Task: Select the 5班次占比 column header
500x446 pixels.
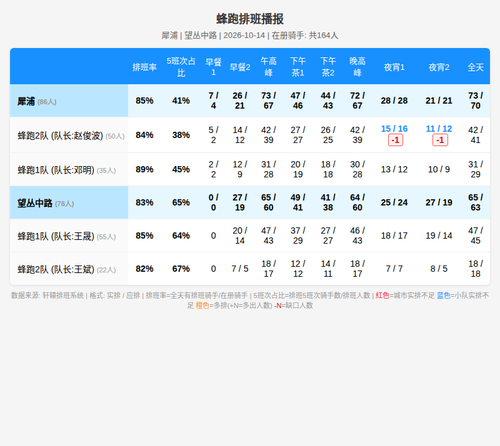Action: (181, 67)
